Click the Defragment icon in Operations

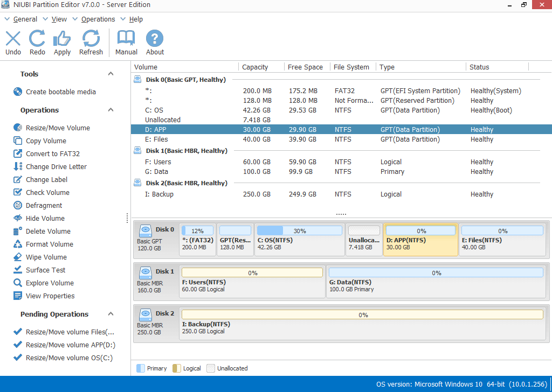[x=18, y=206]
